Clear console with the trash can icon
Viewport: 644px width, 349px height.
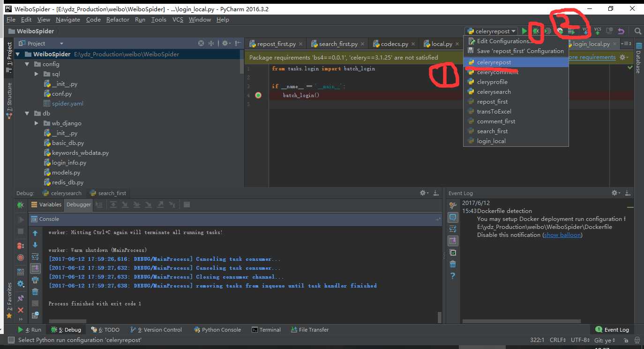pyautogui.click(x=35, y=292)
